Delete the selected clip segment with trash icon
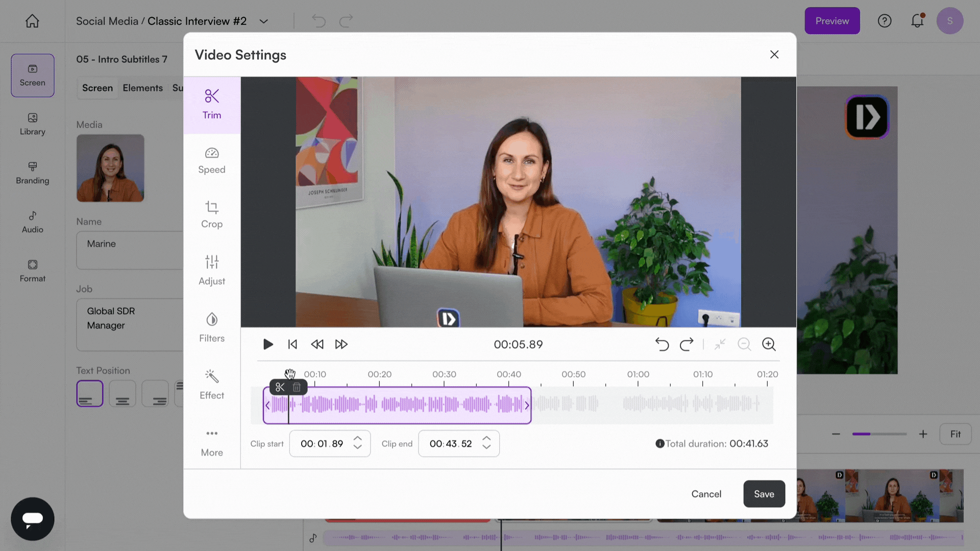 click(297, 387)
